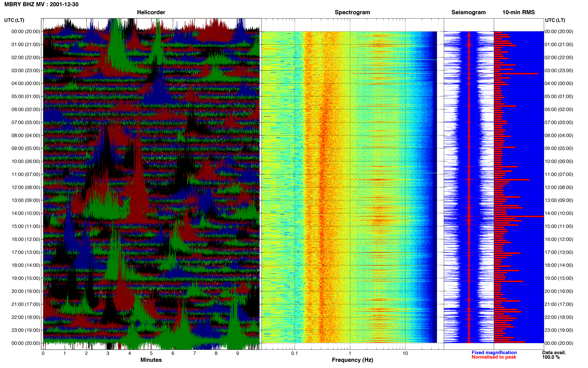Click the right '01:00 (21:00)' time label
This screenshot has width=588, height=368.
559,45
